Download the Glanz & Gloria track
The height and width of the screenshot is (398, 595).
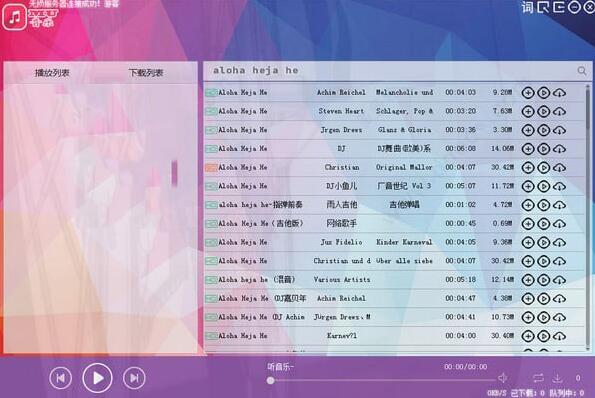pyautogui.click(x=559, y=130)
